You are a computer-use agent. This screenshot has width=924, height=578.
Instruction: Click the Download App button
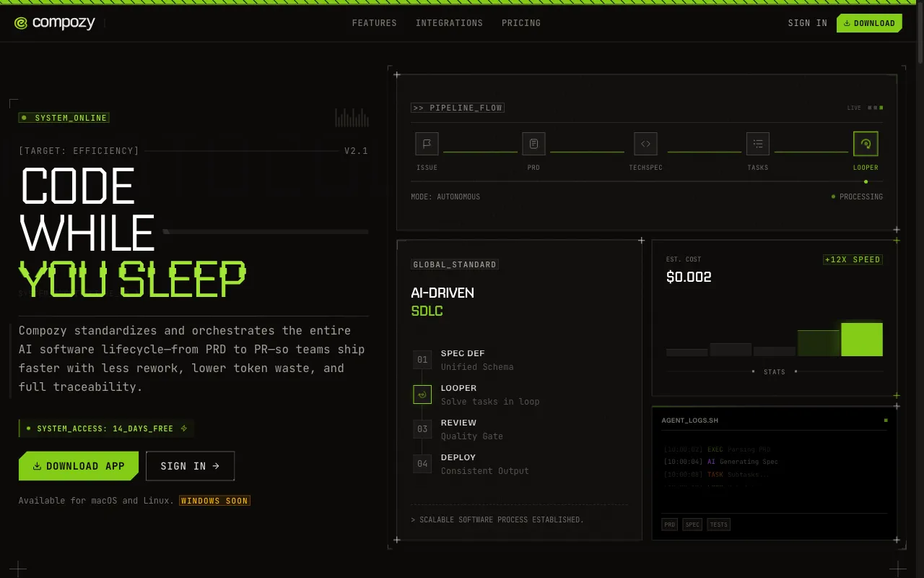[78, 466]
